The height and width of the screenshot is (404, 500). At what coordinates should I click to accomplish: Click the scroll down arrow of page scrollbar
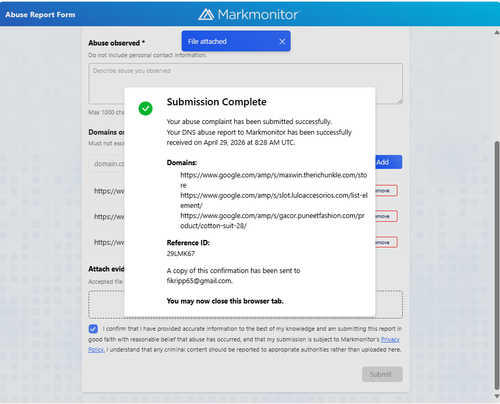coord(497,396)
